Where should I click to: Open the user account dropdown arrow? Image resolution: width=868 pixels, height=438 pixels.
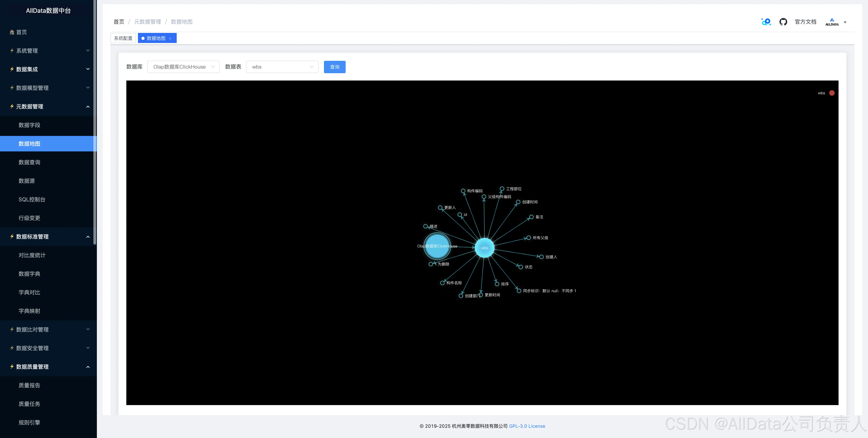845,22
